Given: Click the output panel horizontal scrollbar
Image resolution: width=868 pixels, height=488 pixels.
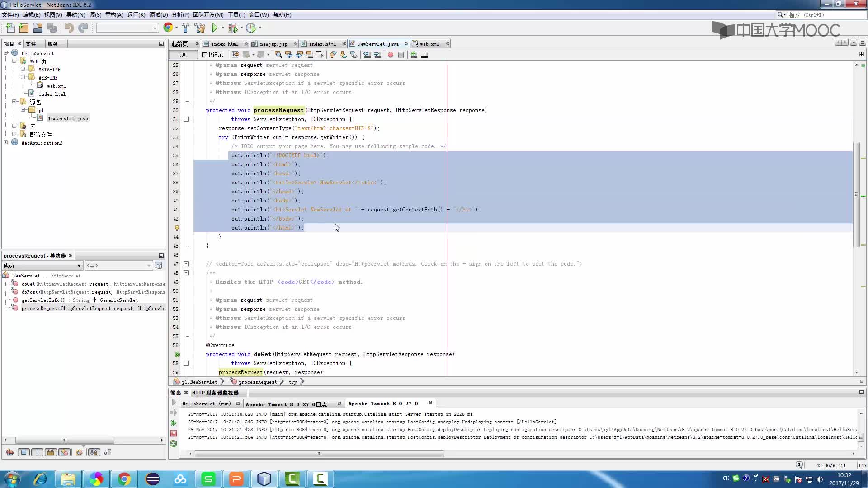Looking at the screenshot, I should point(319,454).
